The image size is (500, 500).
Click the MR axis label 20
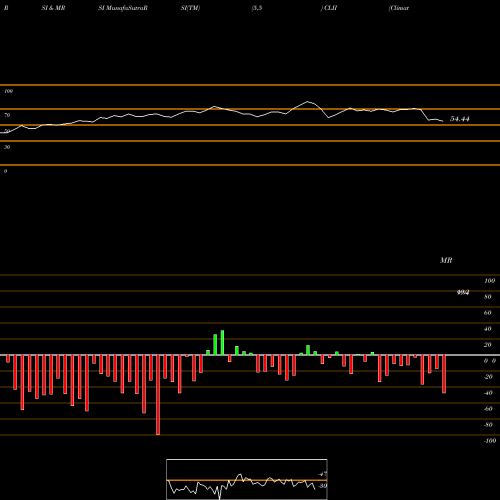click(x=488, y=345)
